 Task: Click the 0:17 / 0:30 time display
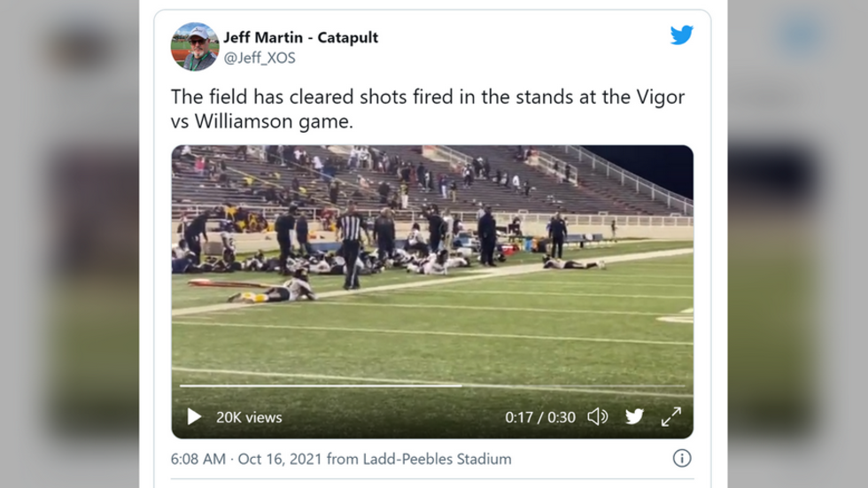tap(540, 417)
